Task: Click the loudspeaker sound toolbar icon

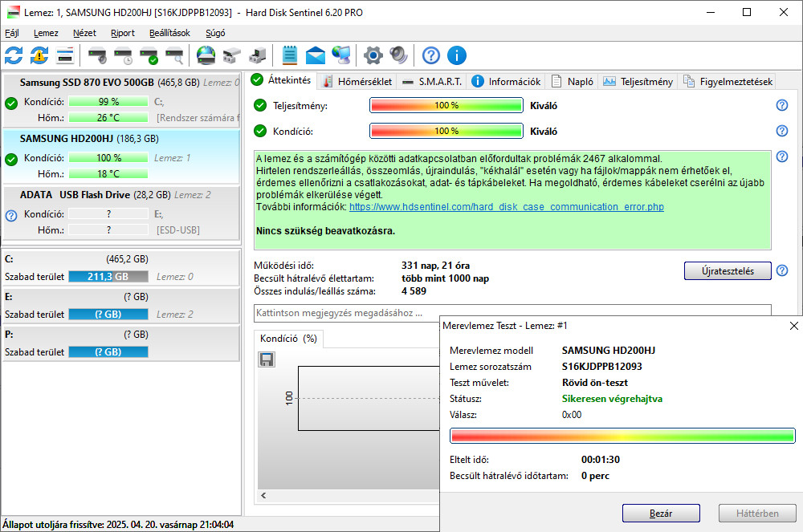Action: pos(398,55)
